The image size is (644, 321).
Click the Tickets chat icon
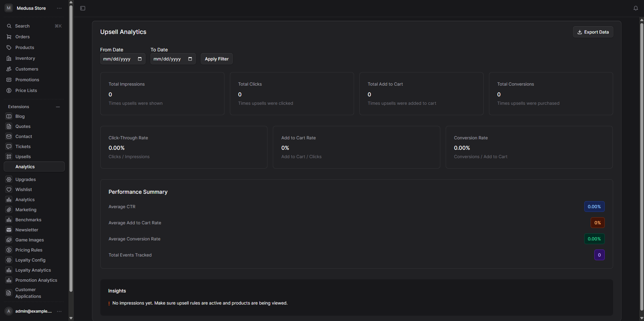9,146
